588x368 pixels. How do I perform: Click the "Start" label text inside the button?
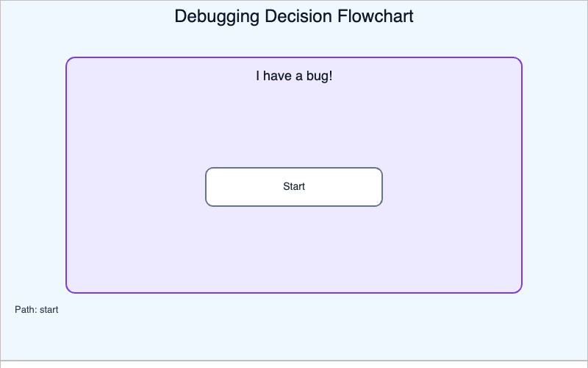click(294, 187)
